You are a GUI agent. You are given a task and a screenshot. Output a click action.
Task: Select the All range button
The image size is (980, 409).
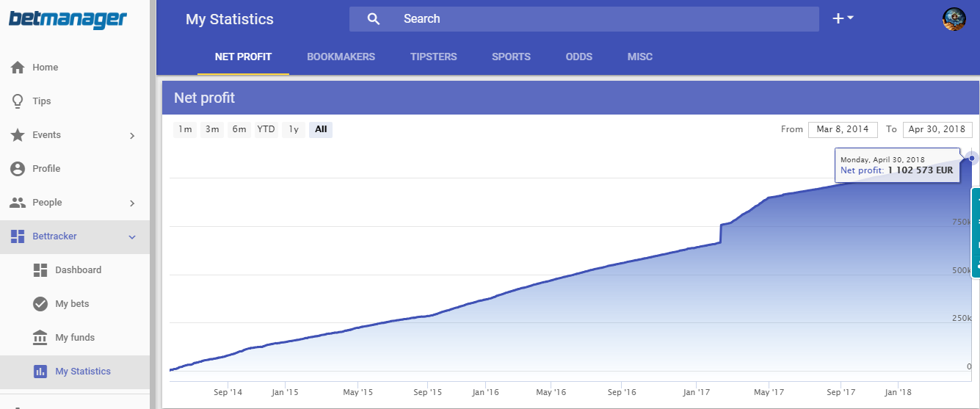(321, 129)
